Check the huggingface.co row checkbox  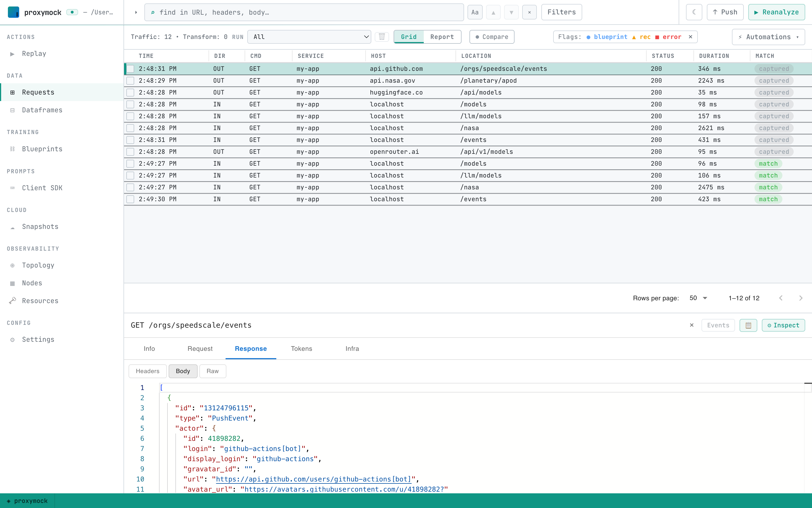tap(131, 92)
